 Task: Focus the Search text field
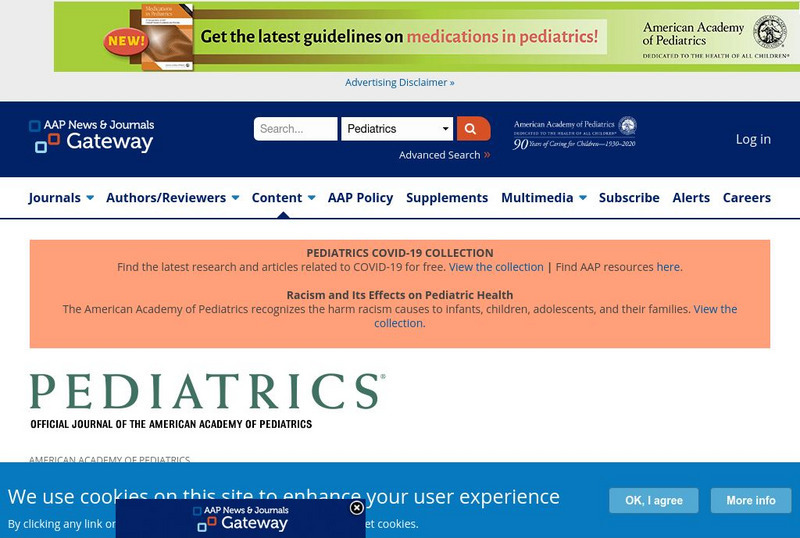click(295, 129)
